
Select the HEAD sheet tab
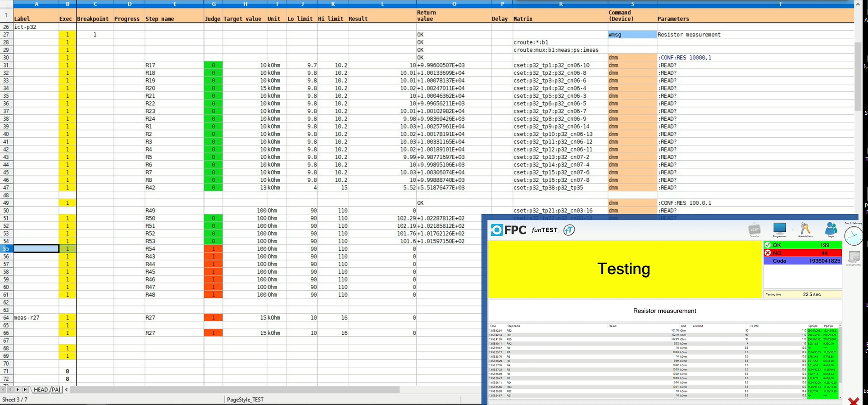click(x=41, y=390)
